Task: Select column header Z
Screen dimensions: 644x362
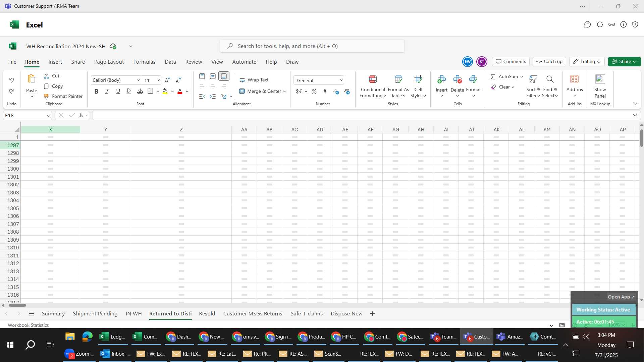Action: (181, 129)
